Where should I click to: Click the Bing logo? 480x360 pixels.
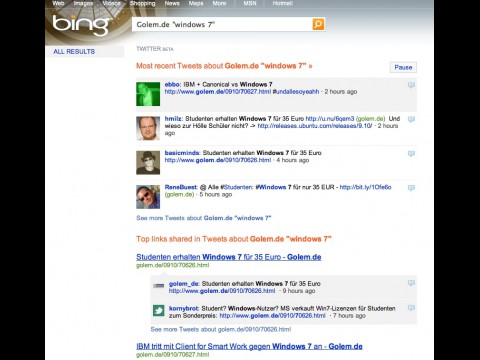(x=81, y=25)
